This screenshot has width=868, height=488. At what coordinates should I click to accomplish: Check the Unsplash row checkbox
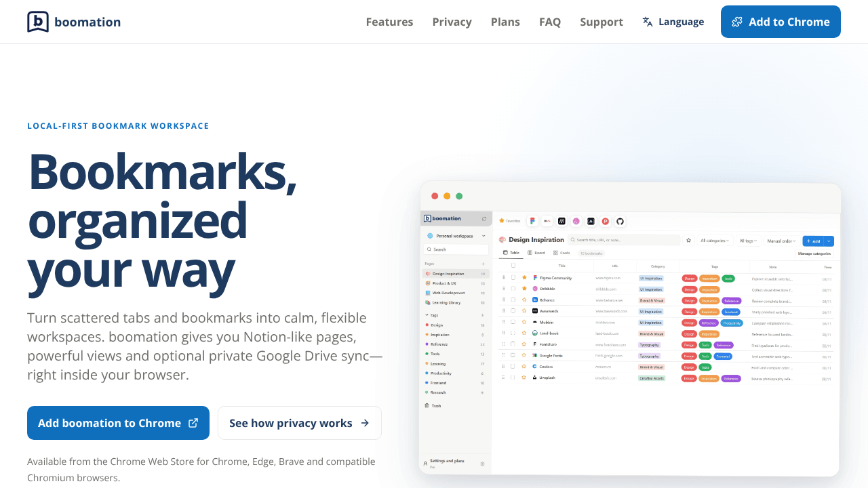[x=513, y=378]
